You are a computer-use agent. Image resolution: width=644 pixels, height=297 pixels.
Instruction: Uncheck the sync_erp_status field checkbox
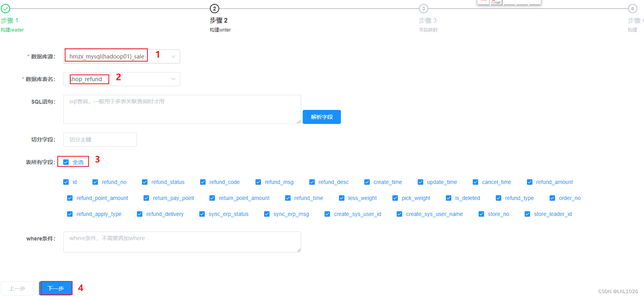click(x=202, y=214)
